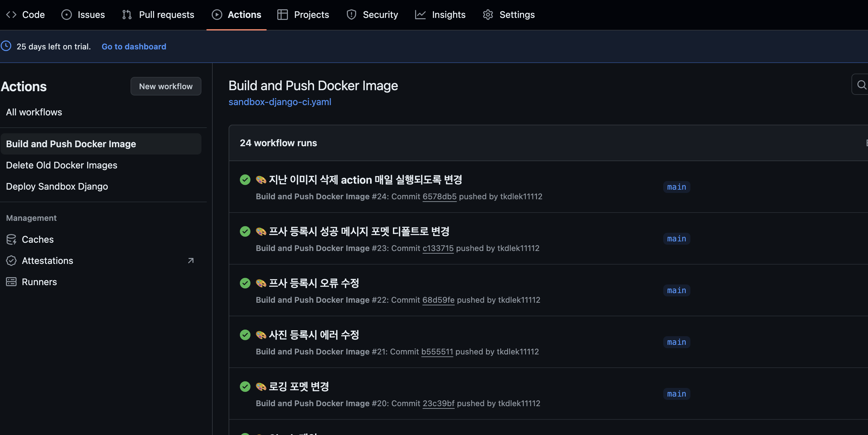Click the Caches database icon

tap(11, 239)
